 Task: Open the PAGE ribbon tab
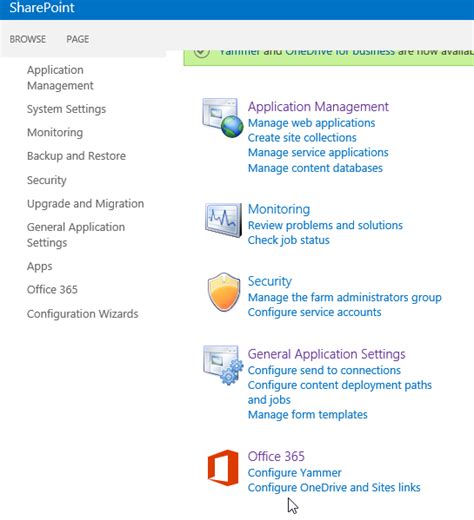click(x=78, y=39)
